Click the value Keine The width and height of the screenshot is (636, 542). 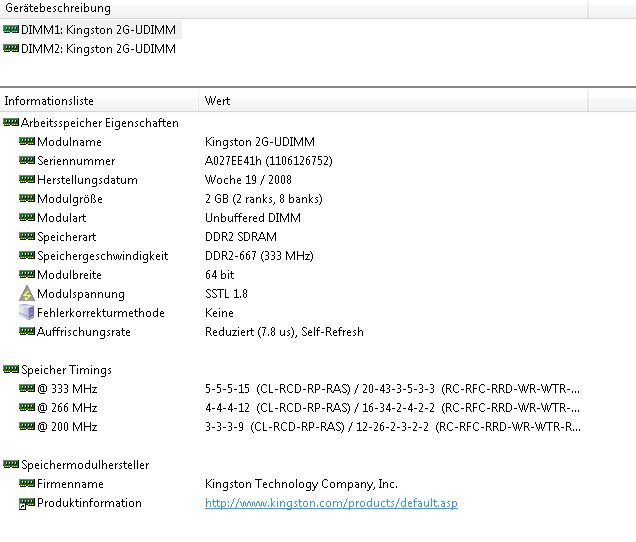pos(219,313)
